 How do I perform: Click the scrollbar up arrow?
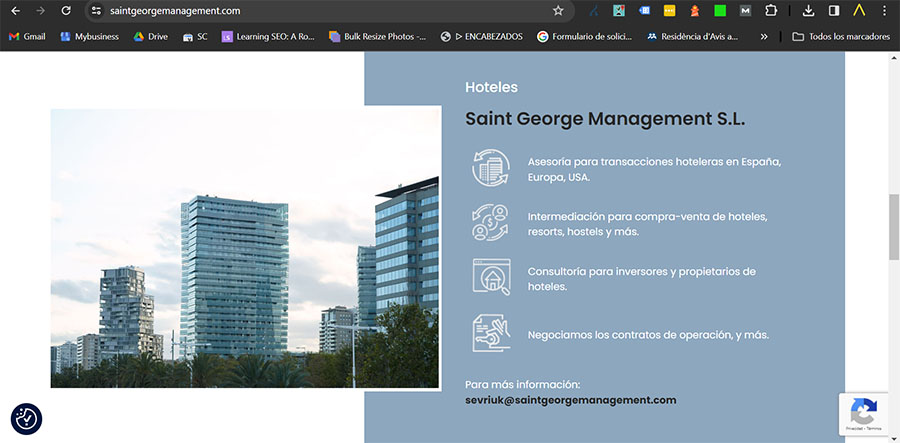(894, 57)
